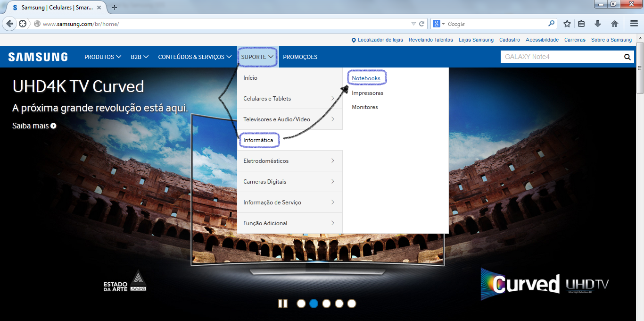Open Cadastro link
Screen dimensions: 644x321
[510, 40]
